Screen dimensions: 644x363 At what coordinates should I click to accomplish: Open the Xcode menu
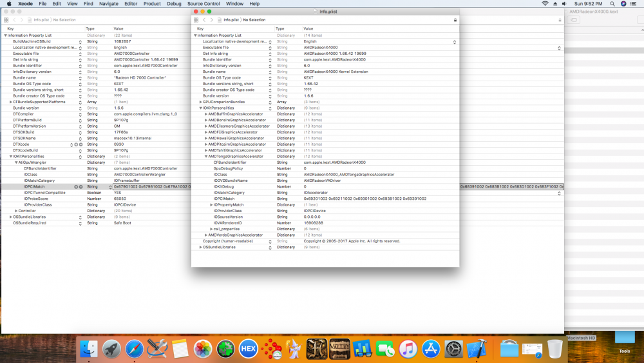[x=26, y=4]
